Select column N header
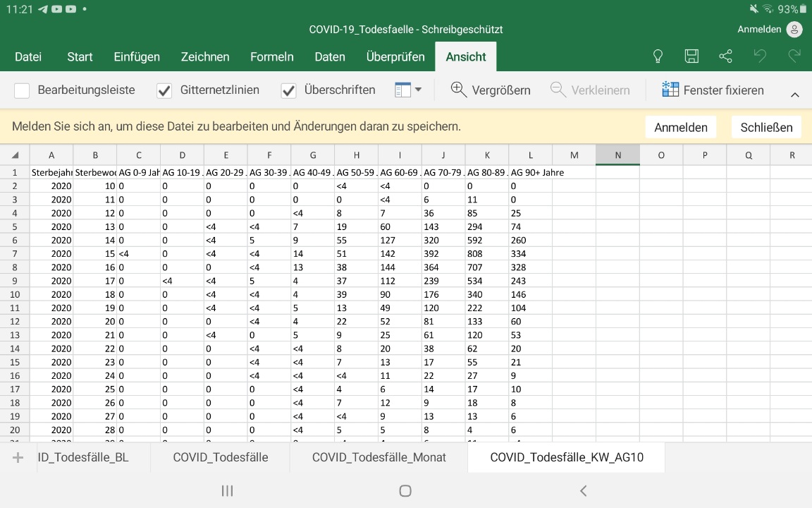The image size is (812, 508). [617, 155]
